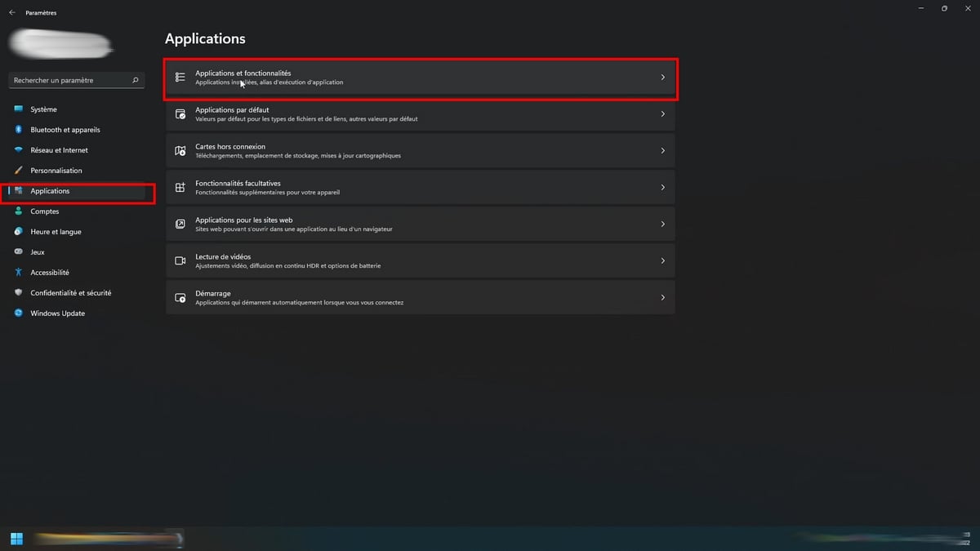Image resolution: width=980 pixels, height=551 pixels.
Task: Open Applications par défaut via right chevron
Action: (x=662, y=114)
